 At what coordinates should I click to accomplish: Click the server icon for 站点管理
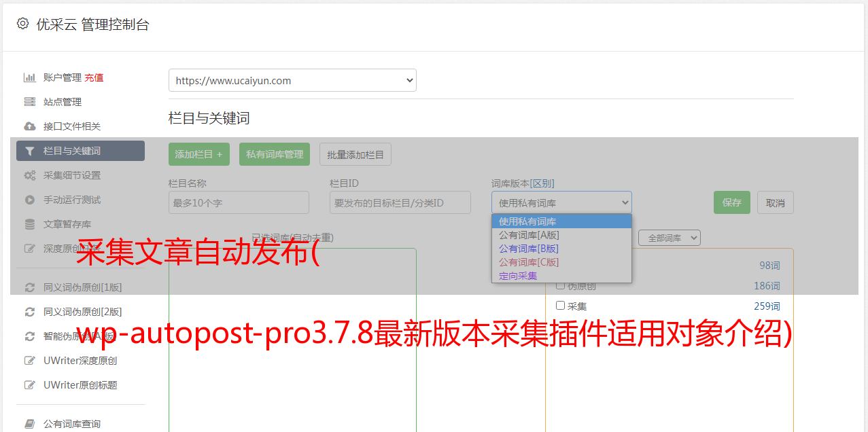pyautogui.click(x=29, y=102)
